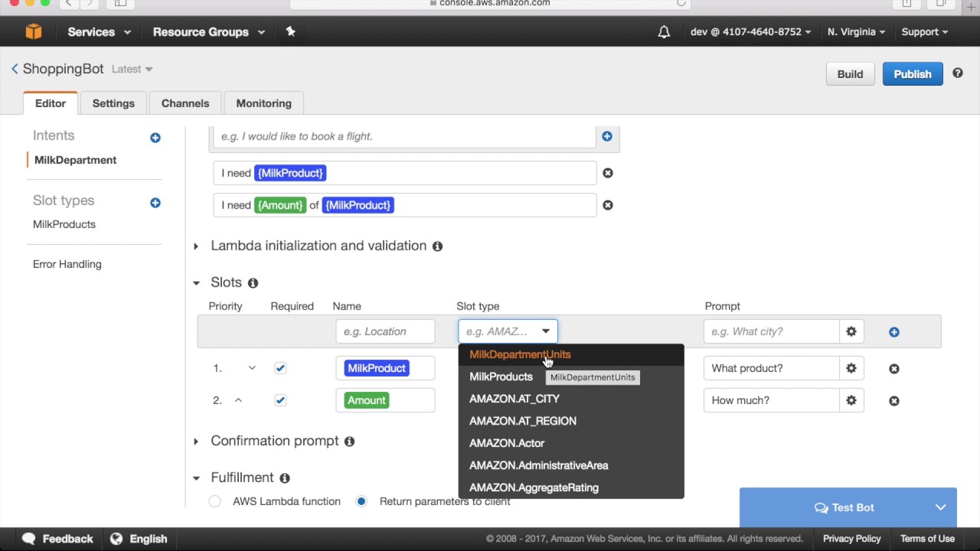Click the add slot plus icon

[893, 332]
